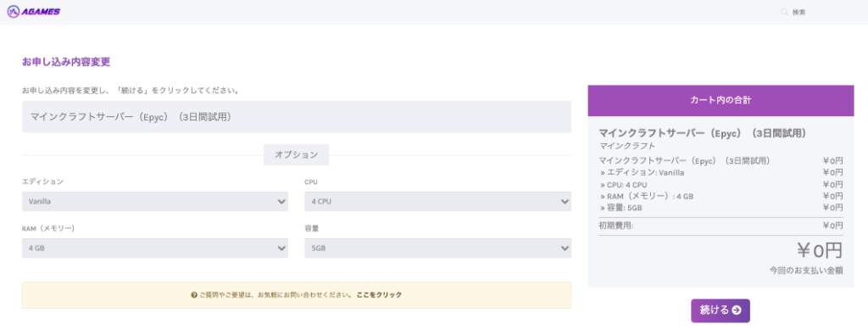Click the RAM（メモリー） field label
Image resolution: width=868 pixels, height=335 pixels.
(48, 228)
